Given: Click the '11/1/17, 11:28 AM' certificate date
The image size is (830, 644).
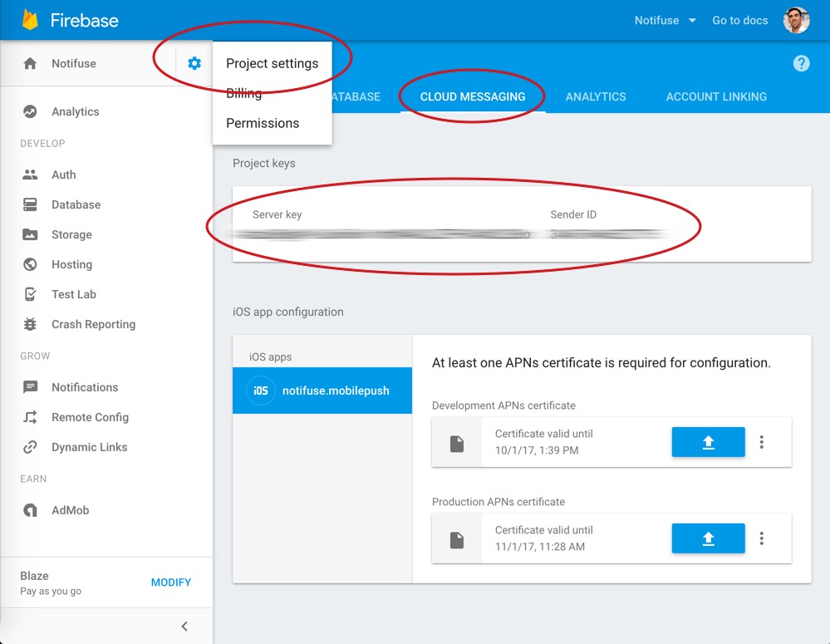Looking at the screenshot, I should 540,547.
